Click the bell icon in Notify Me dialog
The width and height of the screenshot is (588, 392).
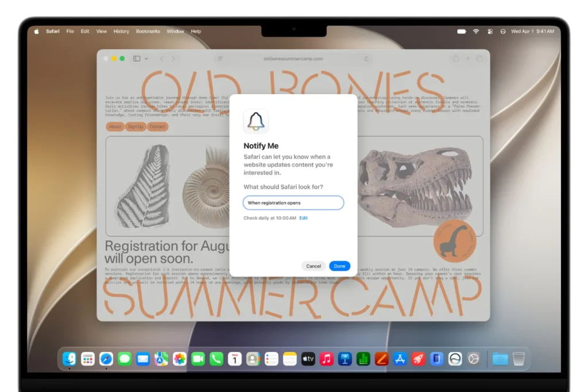tap(256, 122)
